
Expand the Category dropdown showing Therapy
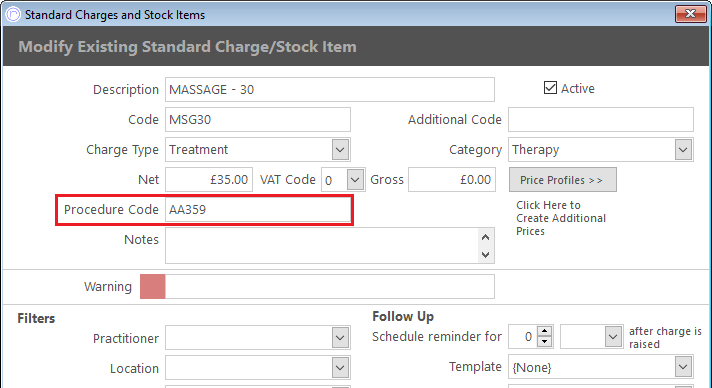pyautogui.click(x=683, y=149)
